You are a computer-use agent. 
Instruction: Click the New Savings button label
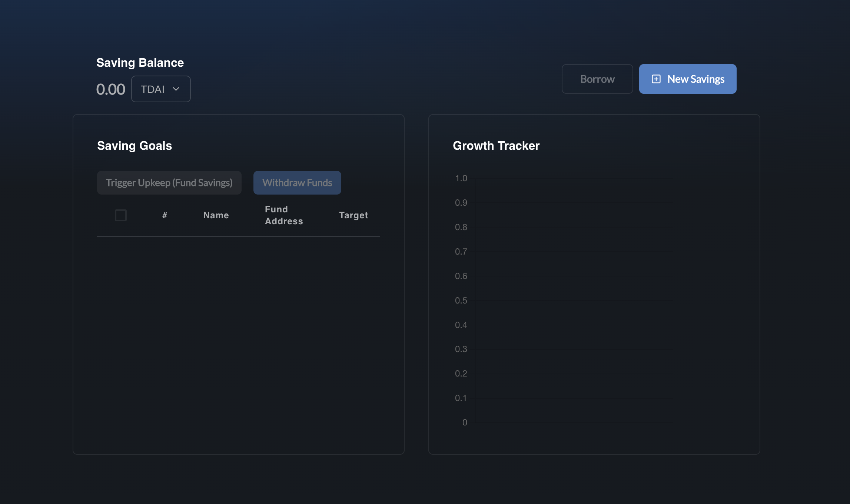pyautogui.click(x=695, y=79)
